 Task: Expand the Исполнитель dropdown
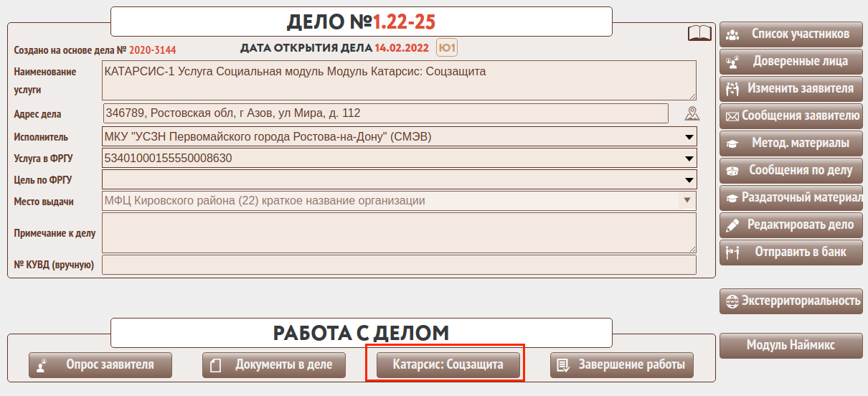tap(688, 136)
